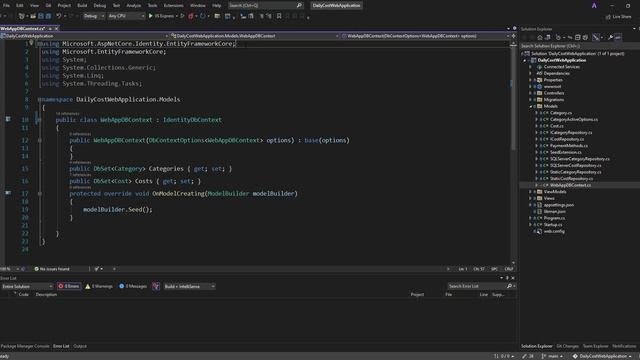Click the Live Share icon
640x360 pixels.
[x=619, y=17]
